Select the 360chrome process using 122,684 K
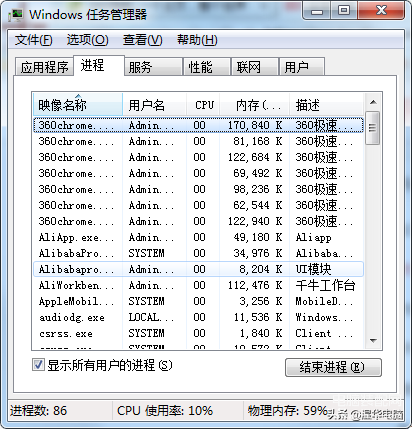Viewport: 412px width, 429px height. click(x=198, y=157)
